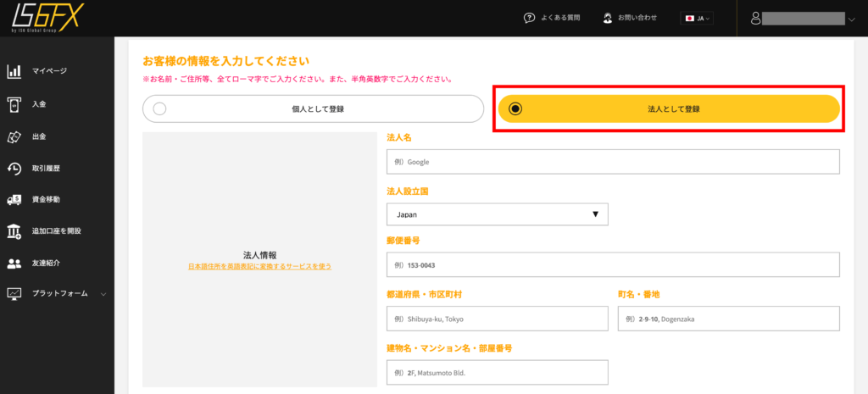Viewport: 868px width, 394px height.
Task: Open 取引履歴 in the sidebar
Action: tap(46, 169)
